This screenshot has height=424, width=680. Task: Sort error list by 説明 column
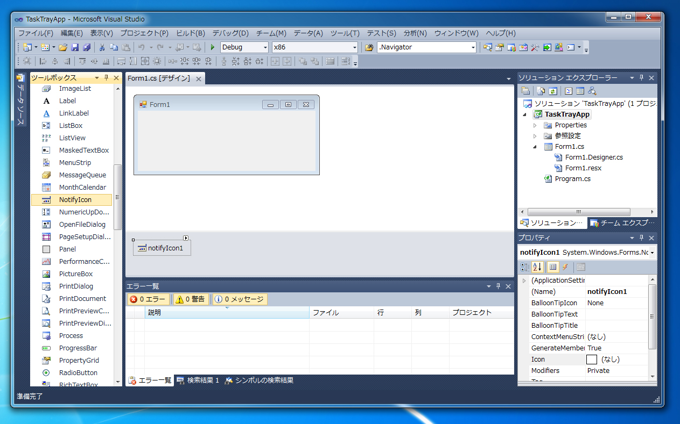(x=227, y=313)
